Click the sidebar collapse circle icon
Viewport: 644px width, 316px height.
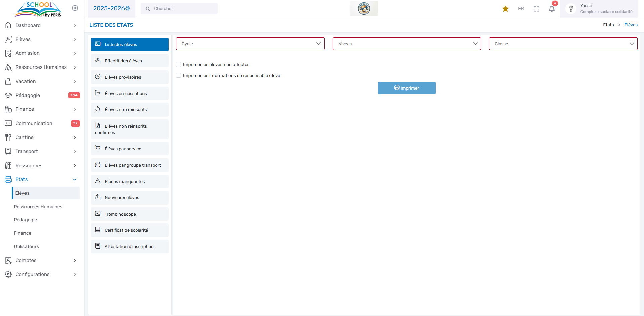pos(75,8)
